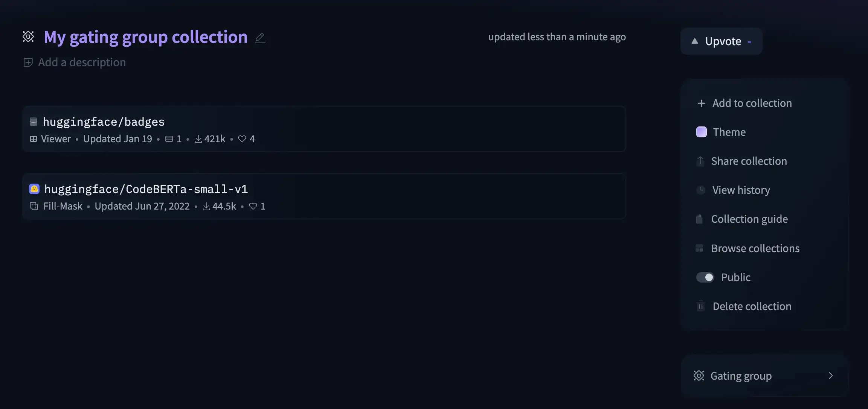Screen dimensions: 868x409
Task: Click the dataset icon next to huggingface/badges
Action: pyautogui.click(x=34, y=121)
